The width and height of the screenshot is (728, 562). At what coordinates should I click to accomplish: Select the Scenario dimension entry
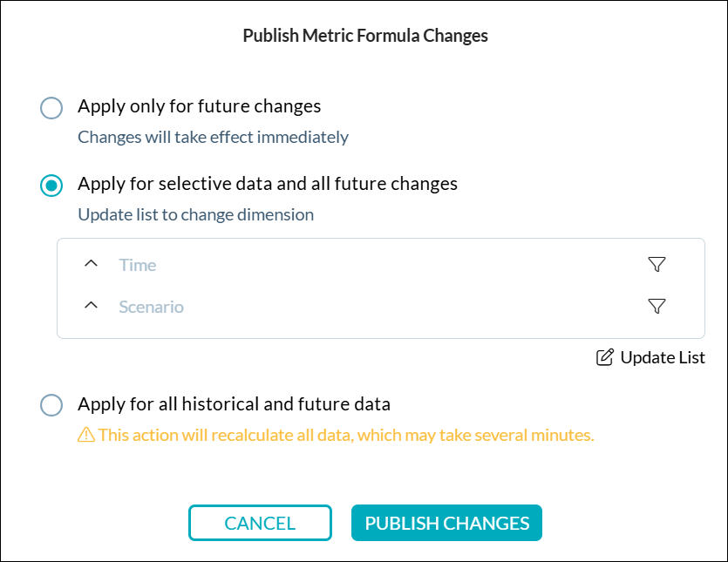tap(151, 307)
